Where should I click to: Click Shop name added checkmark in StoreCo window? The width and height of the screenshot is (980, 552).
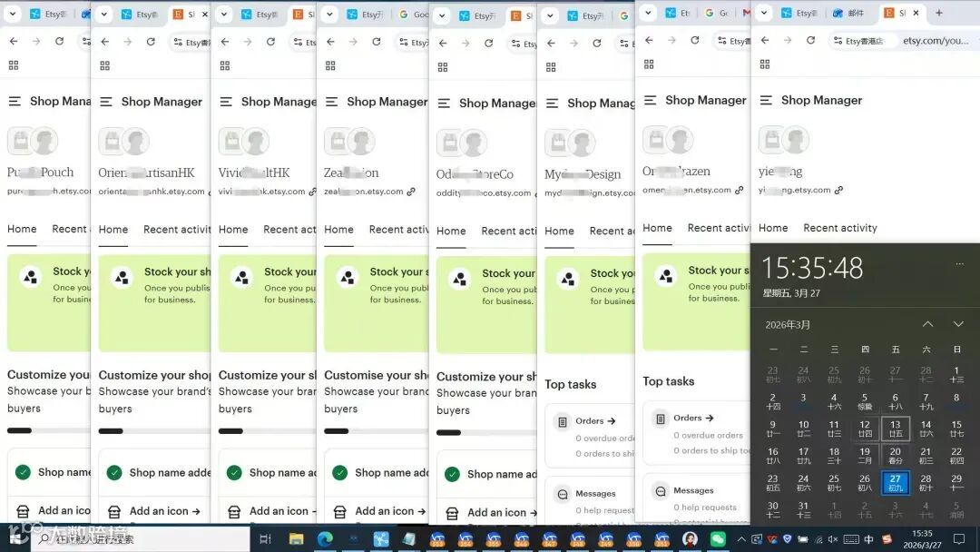coord(453,475)
